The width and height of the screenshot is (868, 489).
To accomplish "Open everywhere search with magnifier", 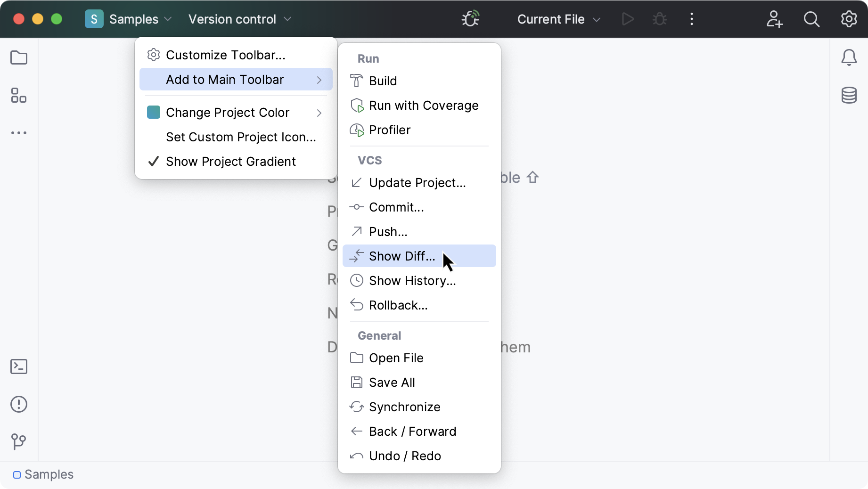I will coord(811,19).
